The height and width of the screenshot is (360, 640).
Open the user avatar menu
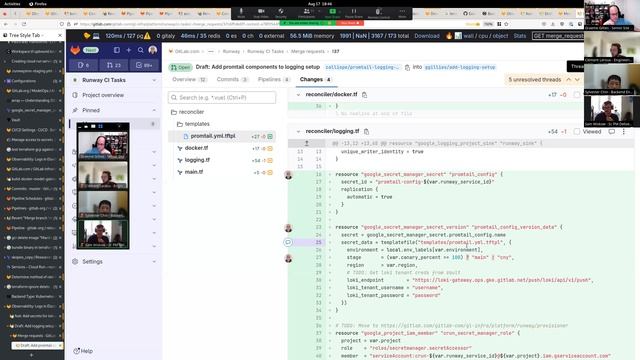153,50
